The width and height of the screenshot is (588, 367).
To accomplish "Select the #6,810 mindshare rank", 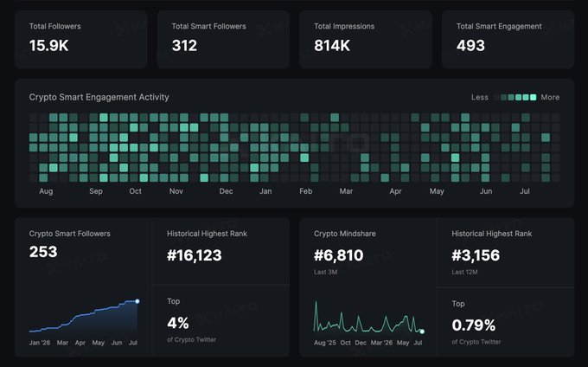I will (x=339, y=255).
